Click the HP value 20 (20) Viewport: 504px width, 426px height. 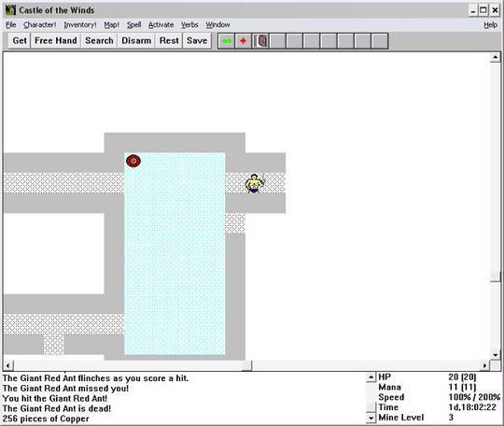point(462,376)
